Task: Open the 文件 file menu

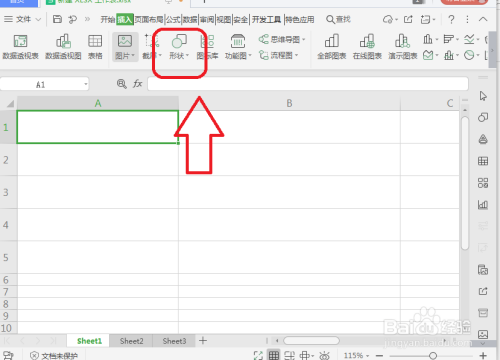Action: tap(22, 19)
